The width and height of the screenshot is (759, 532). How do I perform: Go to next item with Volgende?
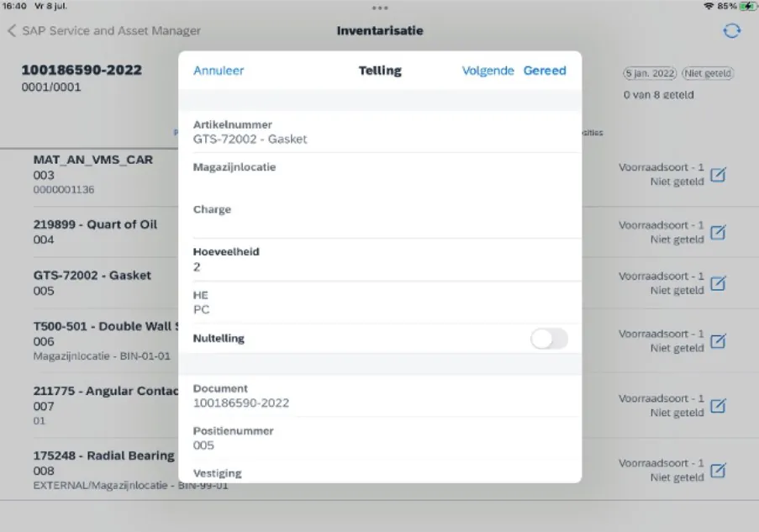coord(488,71)
